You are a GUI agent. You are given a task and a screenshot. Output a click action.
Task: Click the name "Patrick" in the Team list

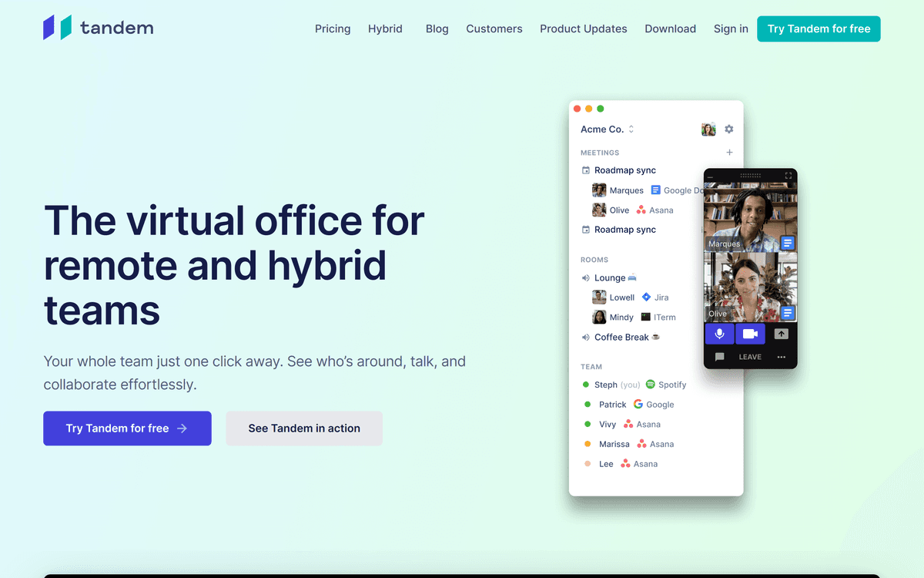coord(613,405)
